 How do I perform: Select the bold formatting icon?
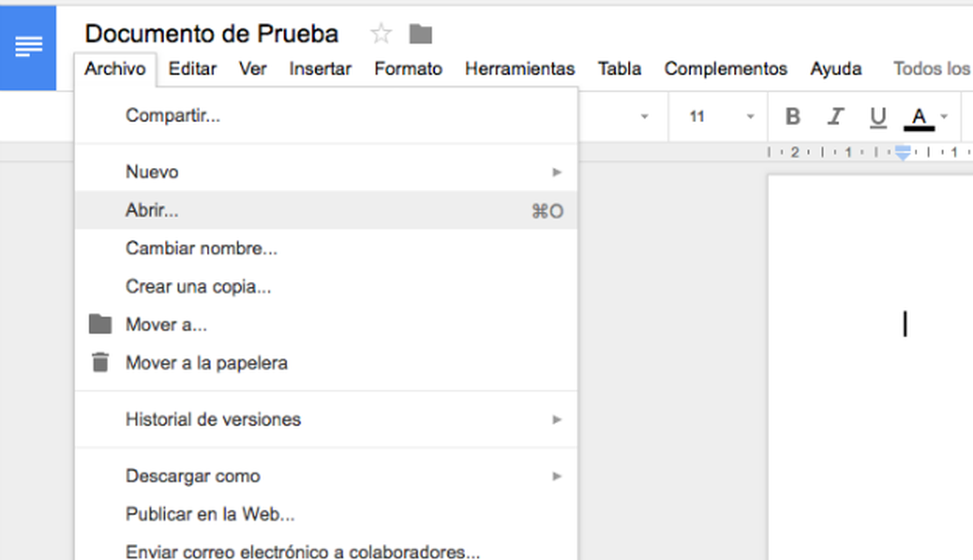click(792, 116)
